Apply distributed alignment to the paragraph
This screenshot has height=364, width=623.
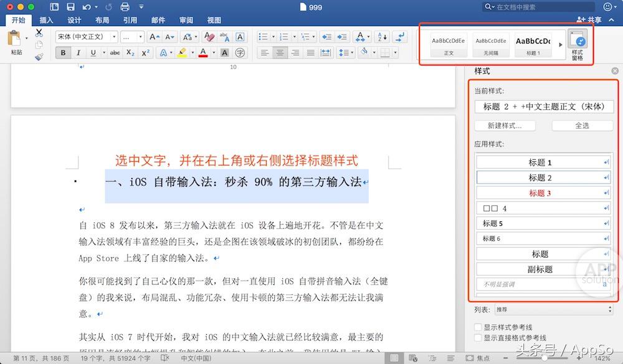(325, 52)
